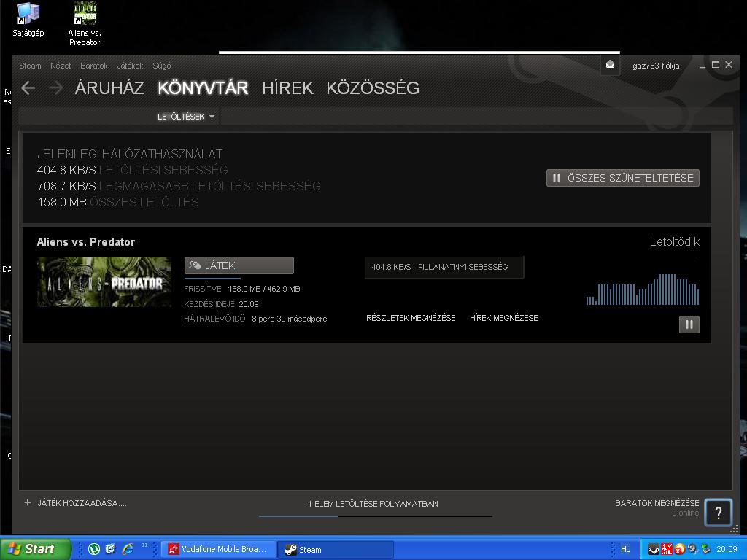The height and width of the screenshot is (560, 747).
Task: Click the Steam window resize grip
Action: coord(734,529)
